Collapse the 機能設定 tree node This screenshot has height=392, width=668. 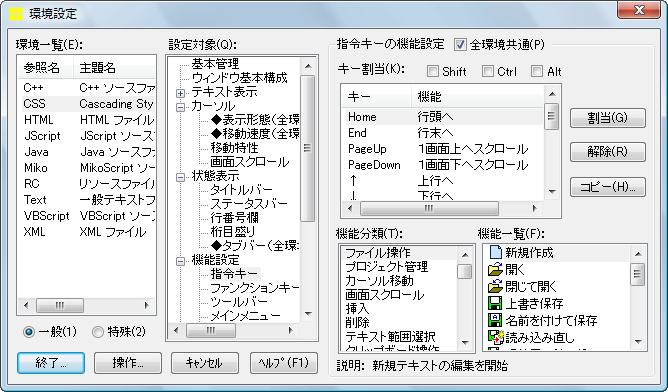[x=181, y=261]
